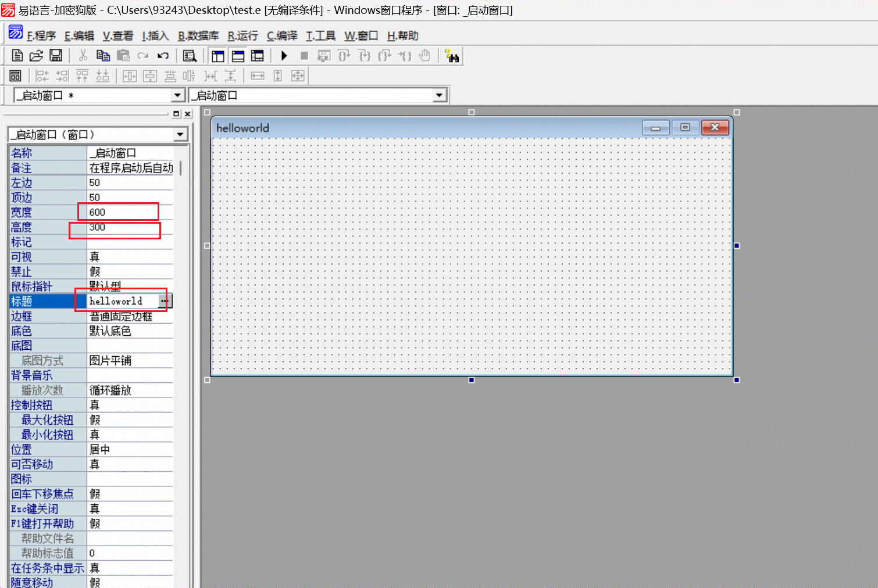Click the binoculars help search icon

(452, 56)
